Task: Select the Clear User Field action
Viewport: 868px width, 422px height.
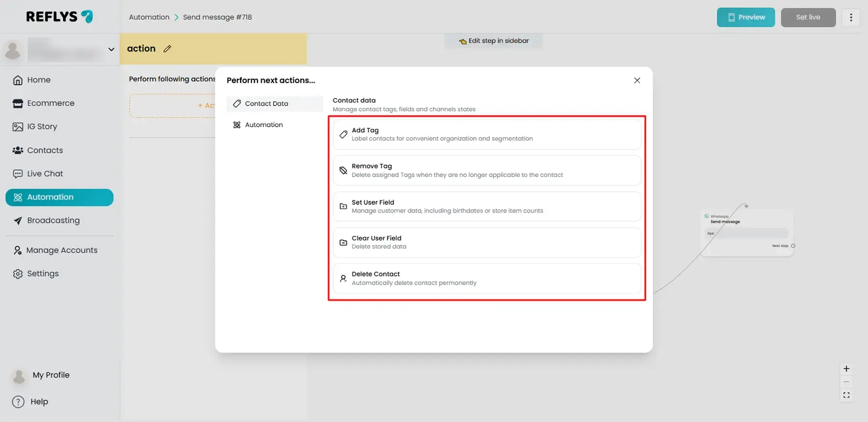Action: click(487, 242)
